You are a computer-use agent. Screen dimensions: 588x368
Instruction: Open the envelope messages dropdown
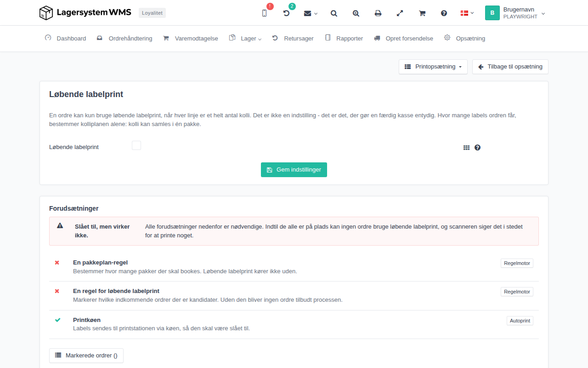point(311,13)
